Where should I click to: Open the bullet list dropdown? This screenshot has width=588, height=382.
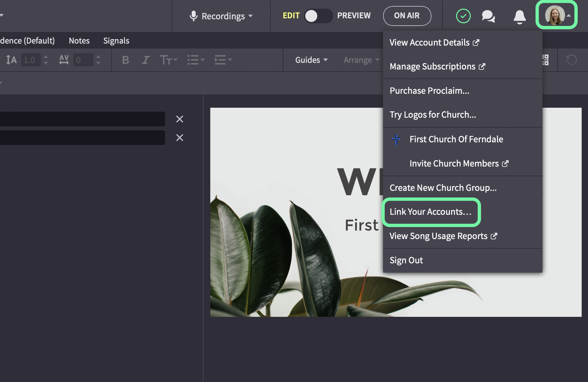(196, 60)
